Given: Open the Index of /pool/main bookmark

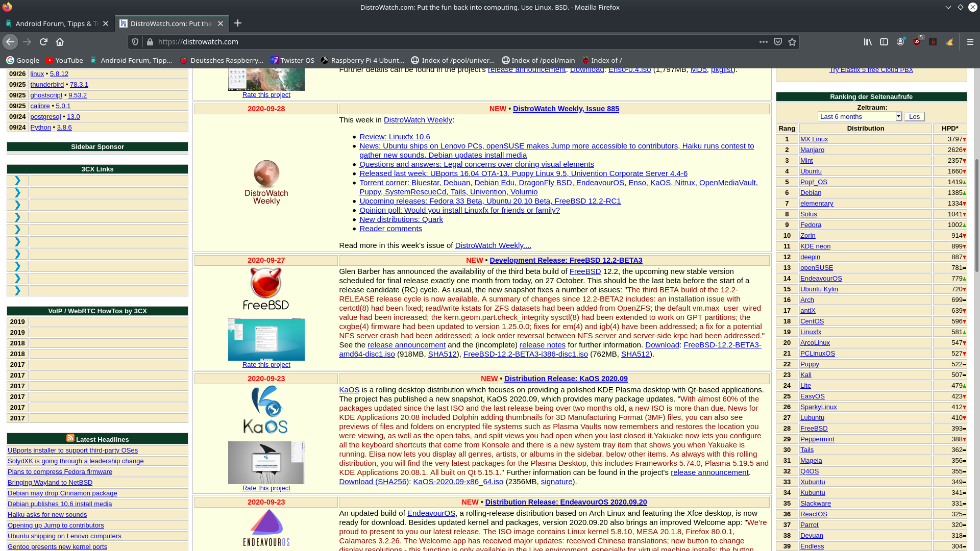Looking at the screenshot, I should 538,60.
